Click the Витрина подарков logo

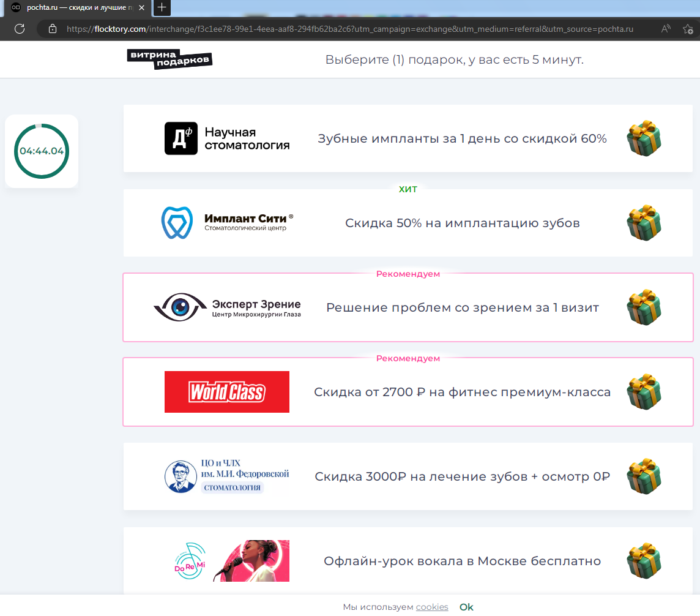(x=170, y=59)
